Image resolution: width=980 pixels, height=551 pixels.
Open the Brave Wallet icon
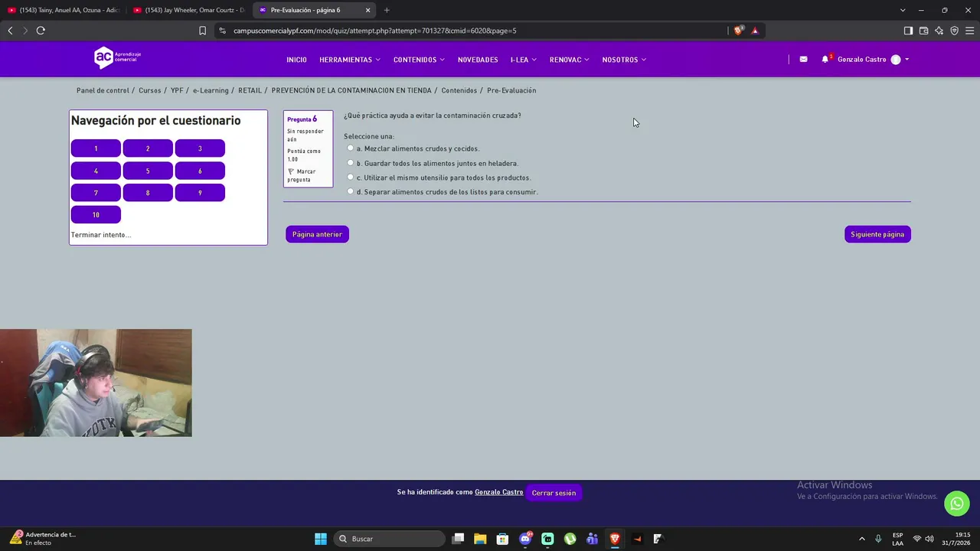(x=923, y=31)
